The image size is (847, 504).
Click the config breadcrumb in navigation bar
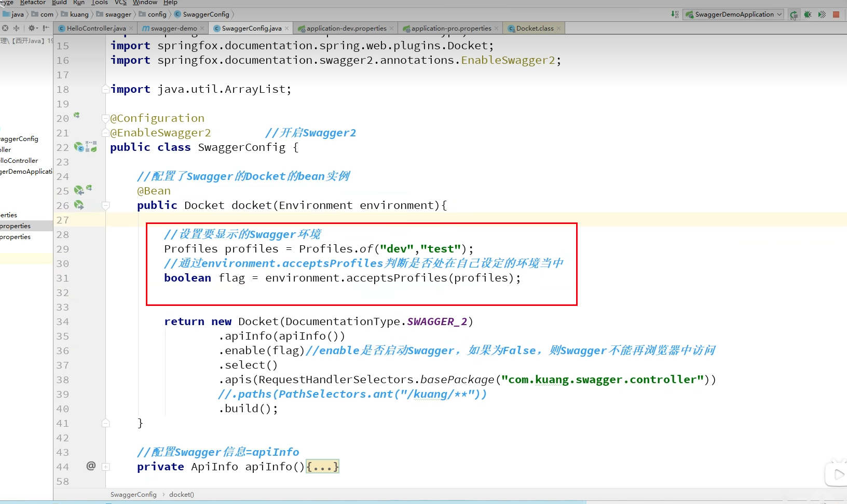[x=153, y=15]
